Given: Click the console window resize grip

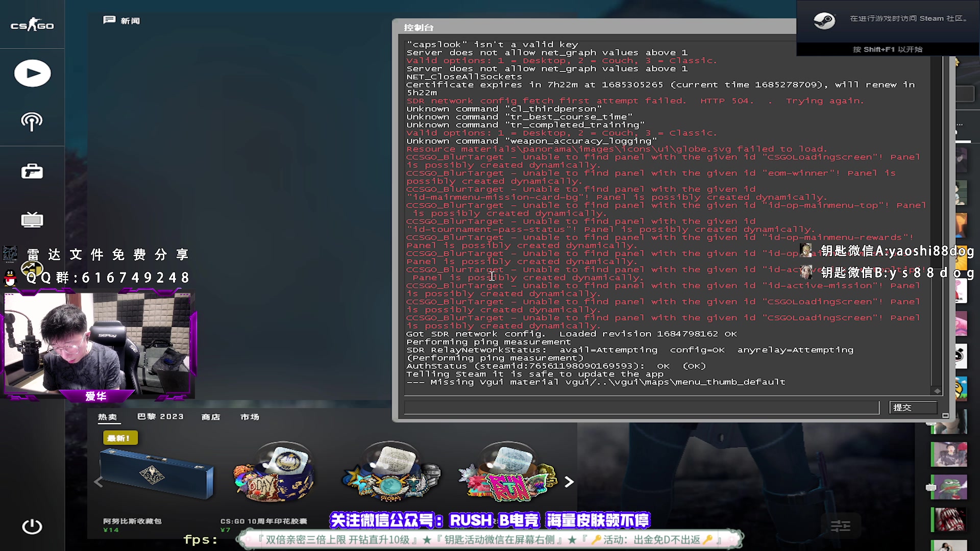Looking at the screenshot, I should pos(945,415).
